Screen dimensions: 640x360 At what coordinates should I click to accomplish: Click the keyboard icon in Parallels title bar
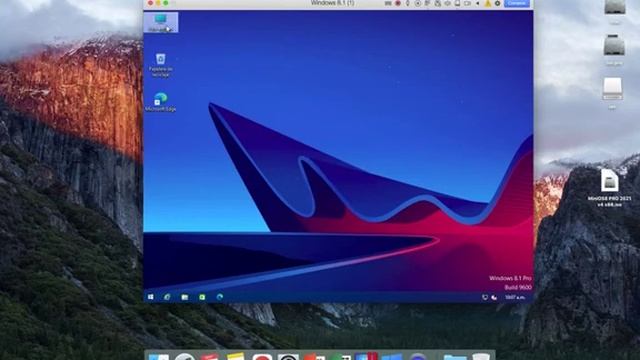coord(388,3)
